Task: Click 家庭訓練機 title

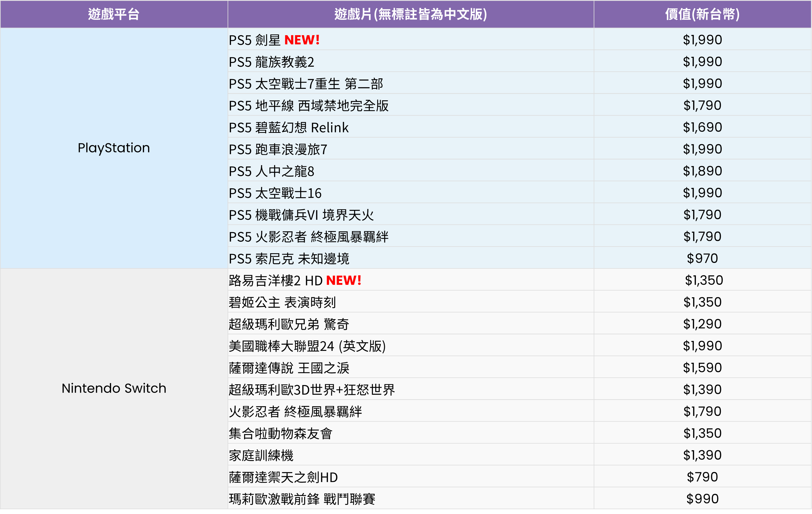Action: (261, 455)
